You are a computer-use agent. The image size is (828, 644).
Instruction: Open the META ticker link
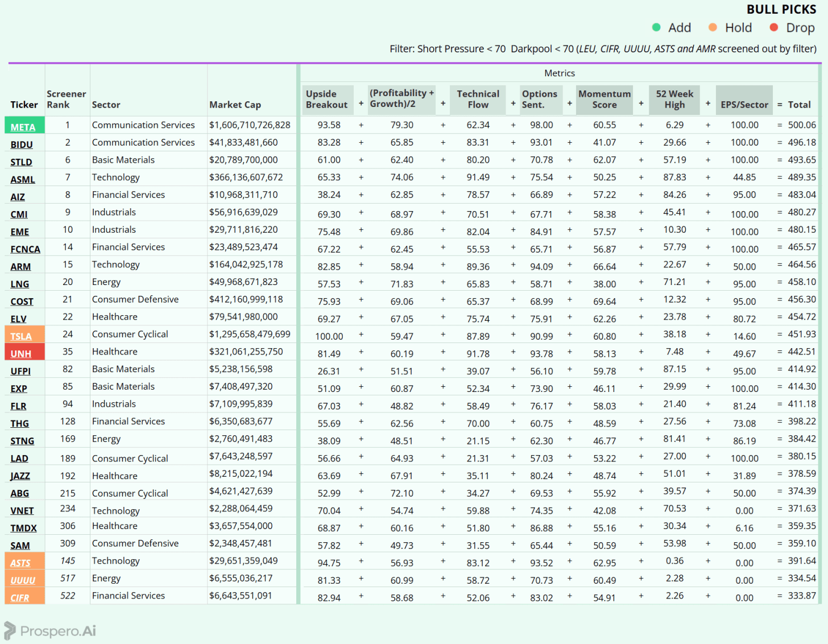(x=23, y=127)
